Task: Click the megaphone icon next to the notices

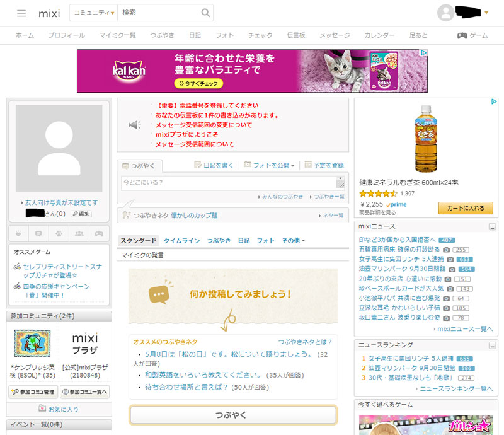Action: [134, 125]
